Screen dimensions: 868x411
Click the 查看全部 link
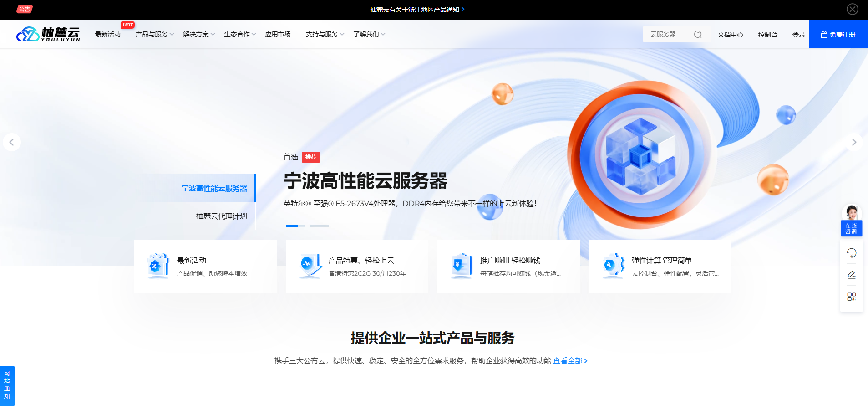tap(570, 360)
